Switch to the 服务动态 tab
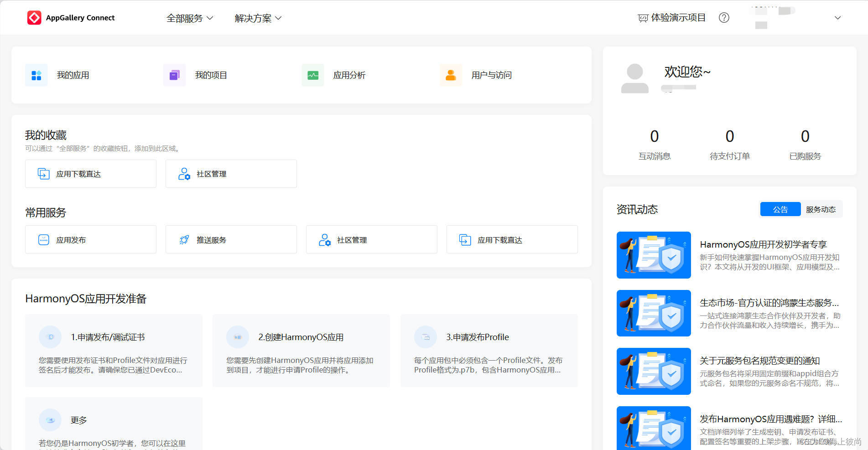Image resolution: width=868 pixels, height=450 pixels. point(821,209)
